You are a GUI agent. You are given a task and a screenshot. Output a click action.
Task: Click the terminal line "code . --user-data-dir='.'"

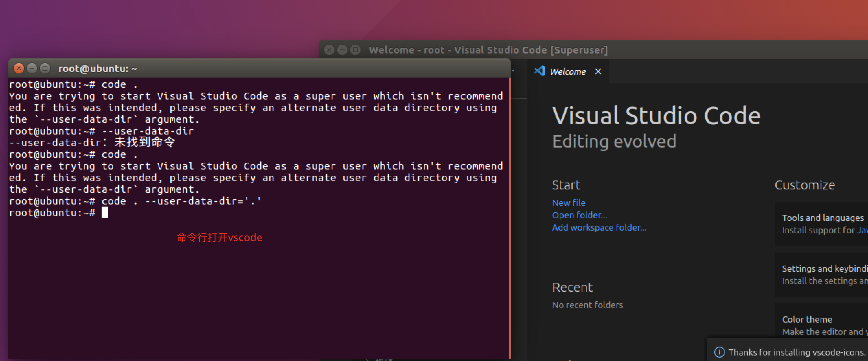click(x=181, y=201)
